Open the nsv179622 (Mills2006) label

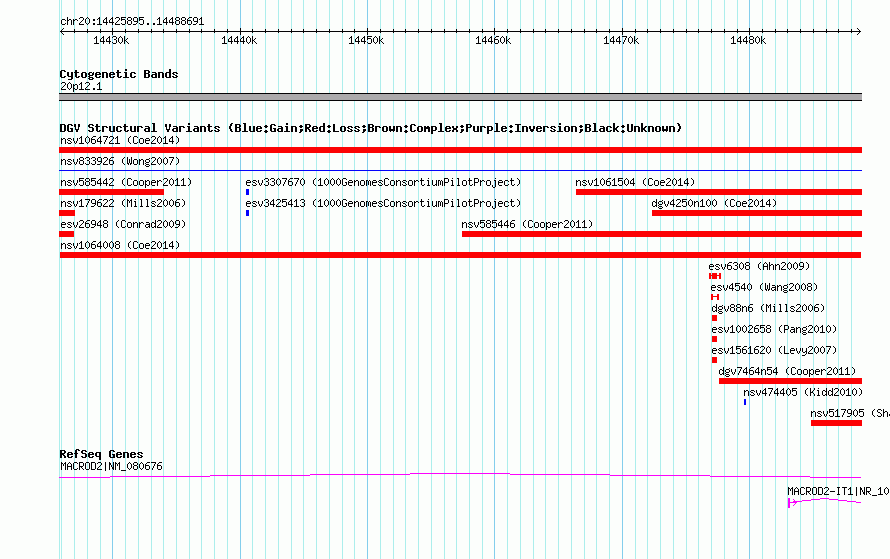point(123,203)
